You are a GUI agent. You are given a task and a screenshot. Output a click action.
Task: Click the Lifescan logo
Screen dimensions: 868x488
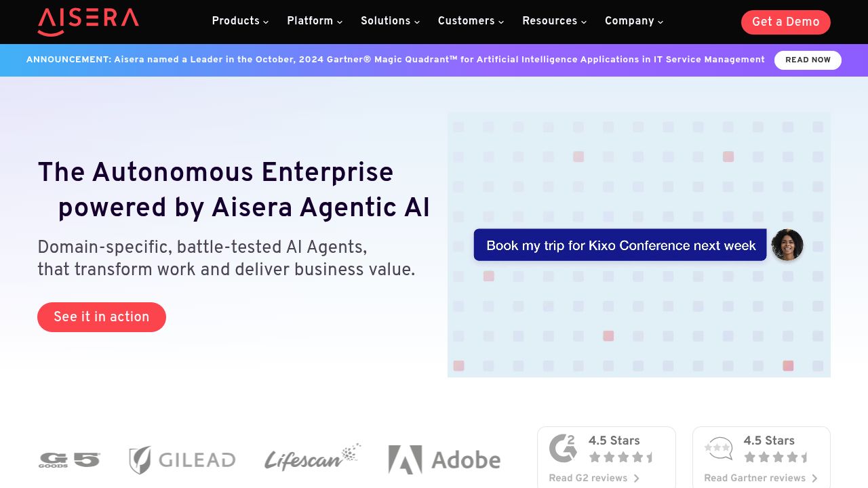(313, 458)
